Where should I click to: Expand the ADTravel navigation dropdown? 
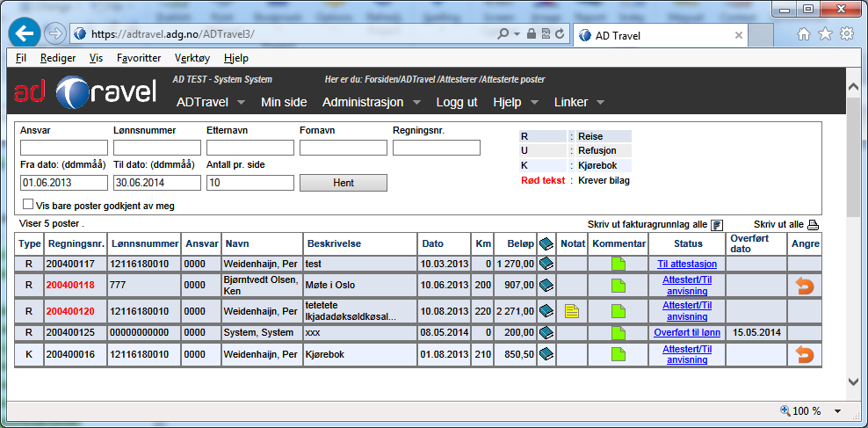[x=239, y=103]
